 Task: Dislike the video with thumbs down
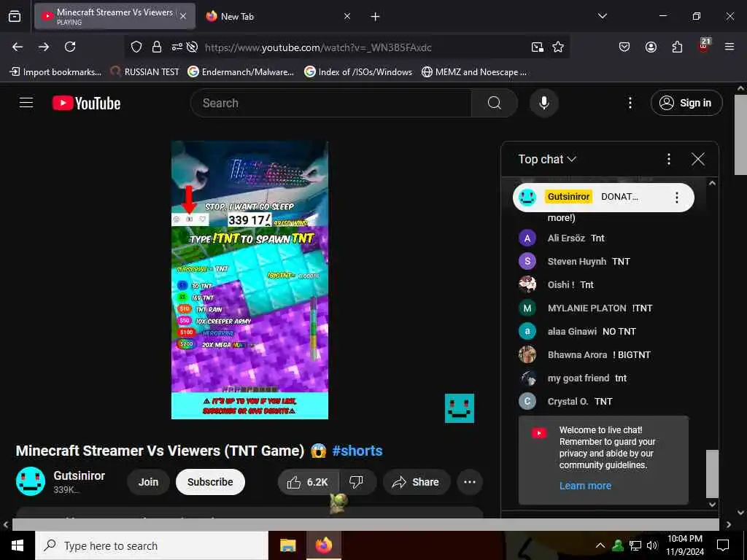tap(356, 482)
